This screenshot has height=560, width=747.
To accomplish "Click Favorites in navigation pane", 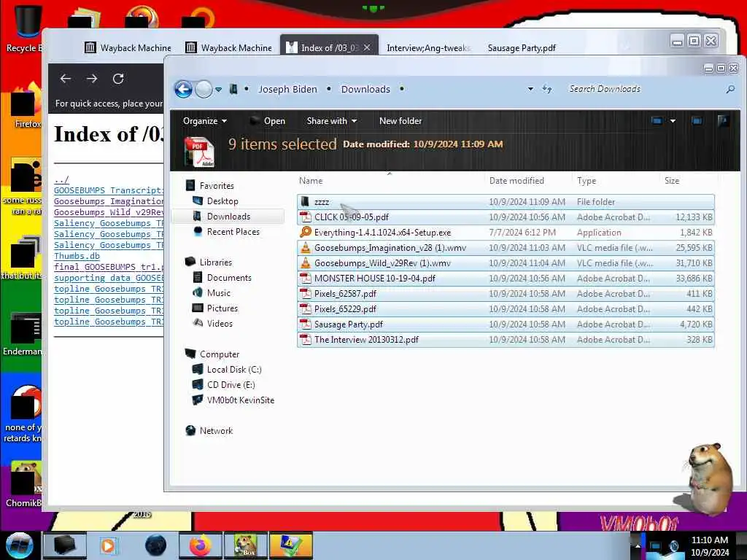I will pos(216,186).
